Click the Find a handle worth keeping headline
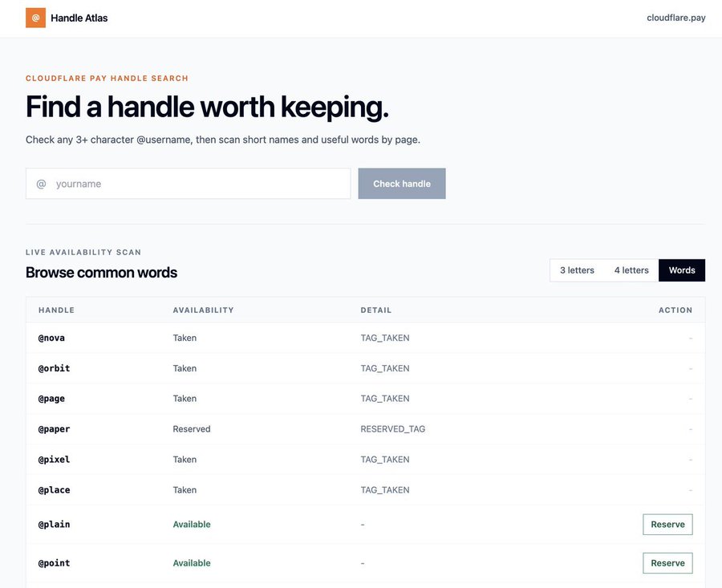This screenshot has width=722, height=588. [x=207, y=107]
